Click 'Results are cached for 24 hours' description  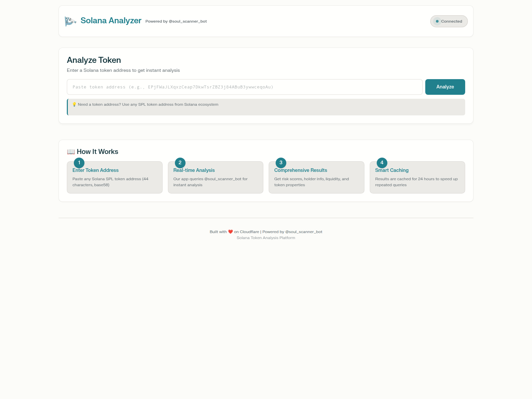coord(417,182)
